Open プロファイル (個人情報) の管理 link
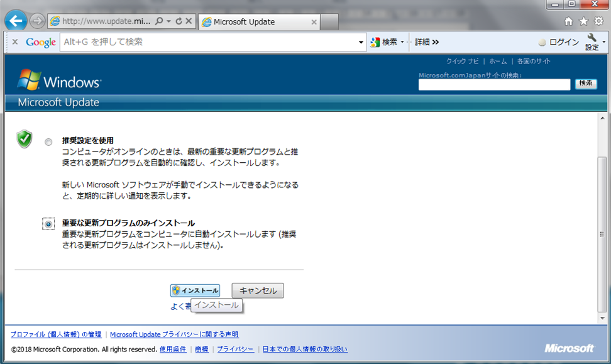Viewport: 611px width, 364px height. pyautogui.click(x=56, y=334)
